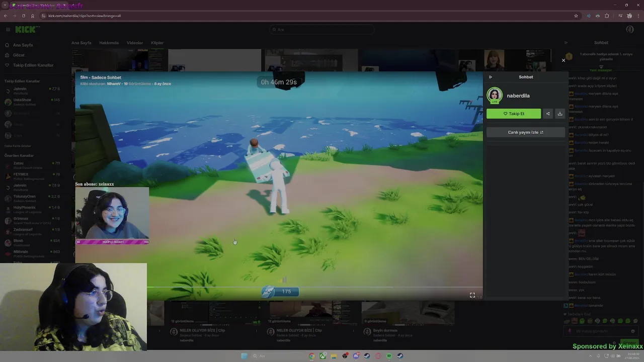This screenshot has height=362, width=644.
Task: Download the clip with the download icon
Action: [559, 114]
